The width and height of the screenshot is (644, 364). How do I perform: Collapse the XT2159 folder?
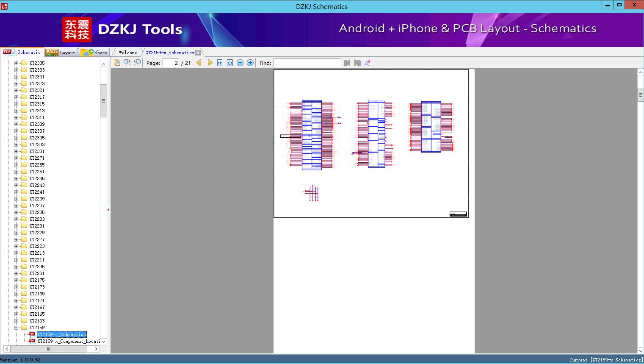17,328
